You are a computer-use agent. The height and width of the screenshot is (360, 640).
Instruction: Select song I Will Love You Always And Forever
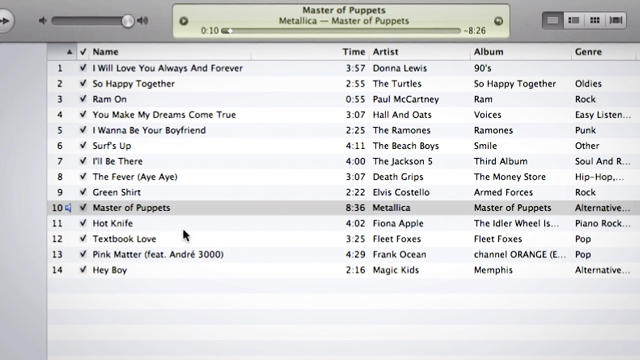click(x=167, y=68)
